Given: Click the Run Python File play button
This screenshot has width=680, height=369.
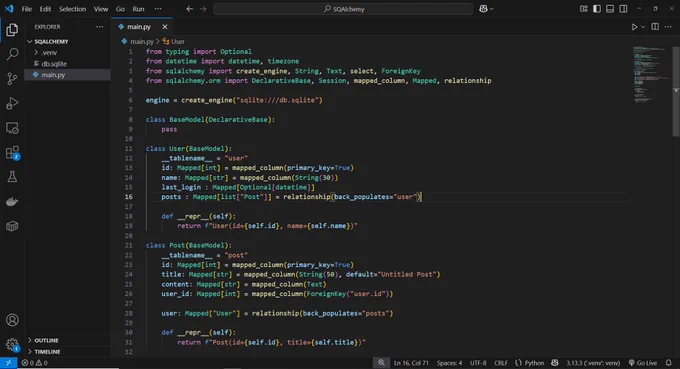Looking at the screenshot, I should point(634,27).
